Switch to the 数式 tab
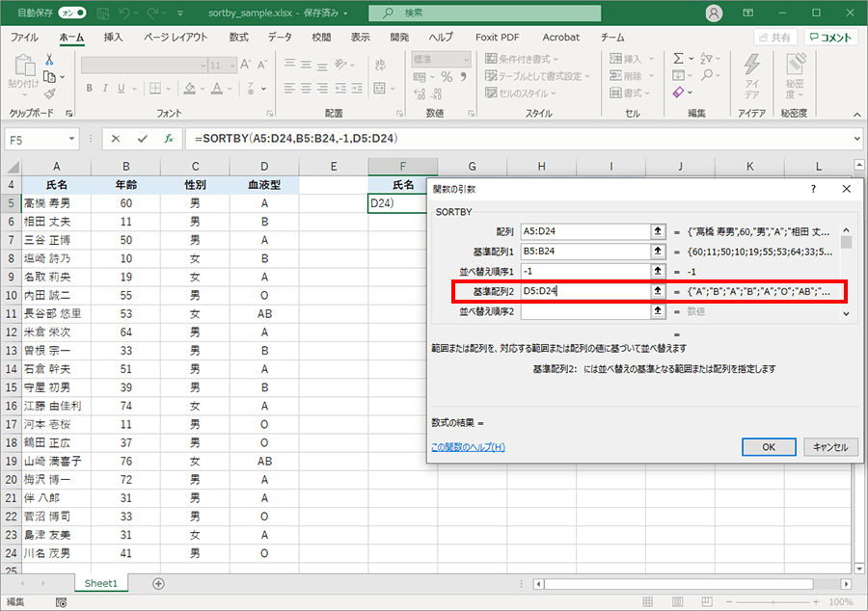 (x=238, y=37)
